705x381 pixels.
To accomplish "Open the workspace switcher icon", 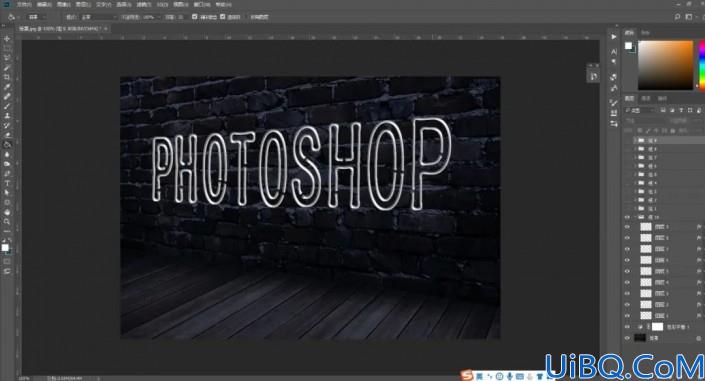I will tap(689, 17).
